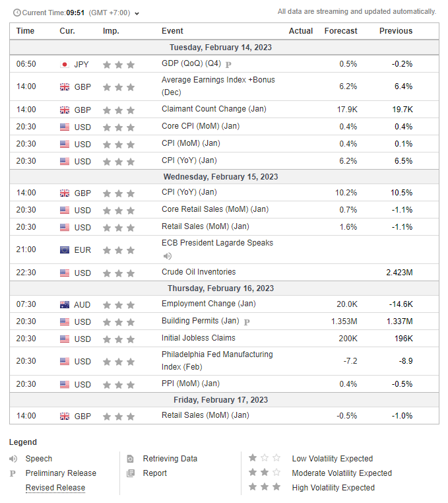The image size is (448, 503).
Task: Click the UK flag beside Claimant Count Change
Action: point(64,110)
